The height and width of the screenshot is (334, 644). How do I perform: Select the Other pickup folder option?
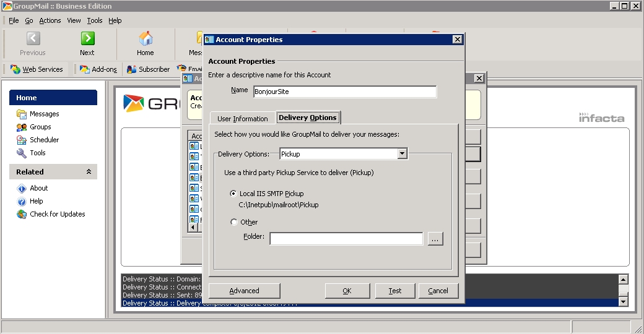tap(233, 222)
